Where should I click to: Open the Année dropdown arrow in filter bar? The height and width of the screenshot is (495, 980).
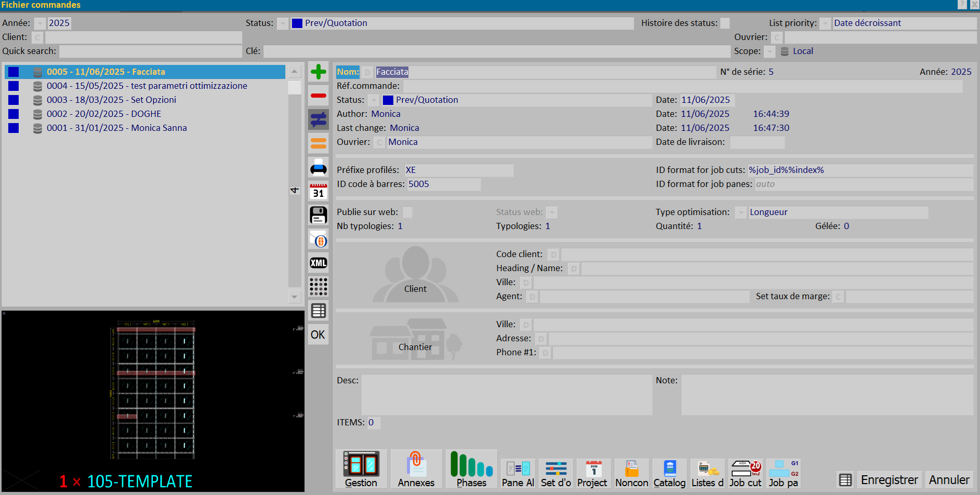click(x=40, y=23)
